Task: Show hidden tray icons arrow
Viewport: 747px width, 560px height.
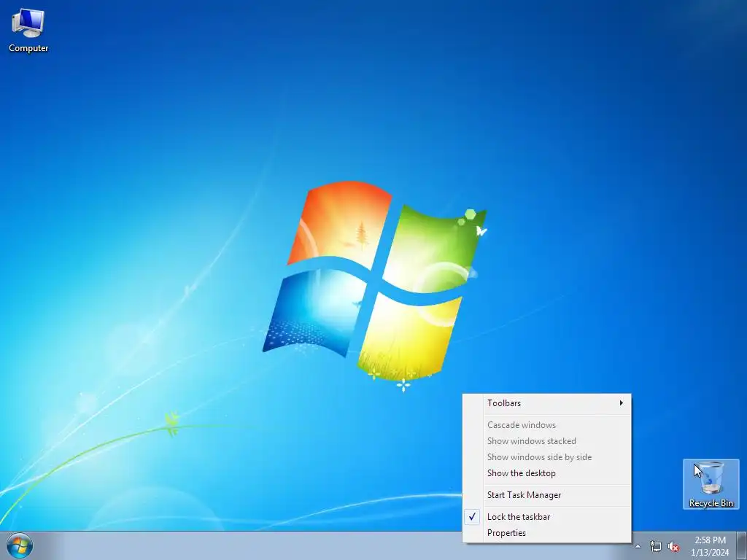Action: pos(638,546)
